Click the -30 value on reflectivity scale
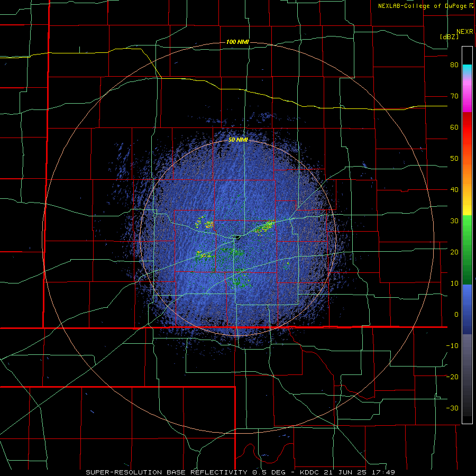476x476 pixels. pyautogui.click(x=452, y=408)
